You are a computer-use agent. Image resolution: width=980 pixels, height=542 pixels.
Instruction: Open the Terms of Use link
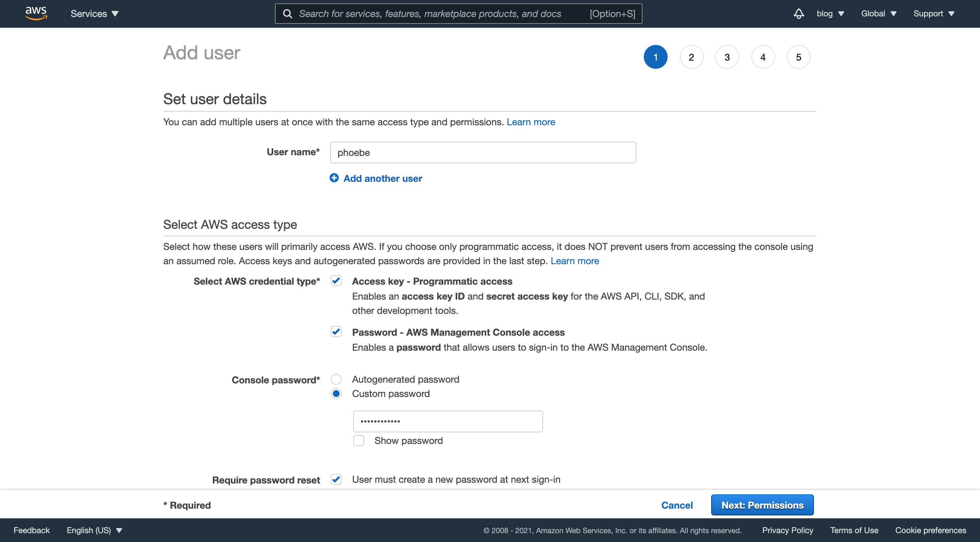click(854, 530)
